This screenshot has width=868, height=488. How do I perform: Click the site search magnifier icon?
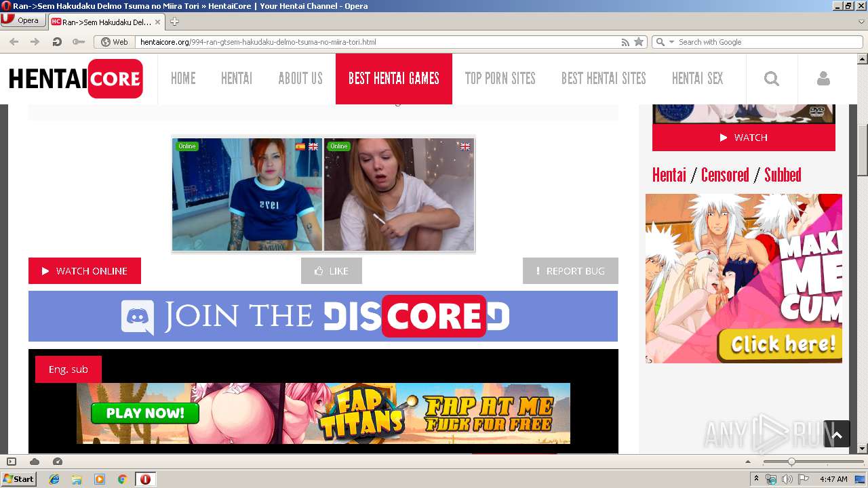click(772, 79)
